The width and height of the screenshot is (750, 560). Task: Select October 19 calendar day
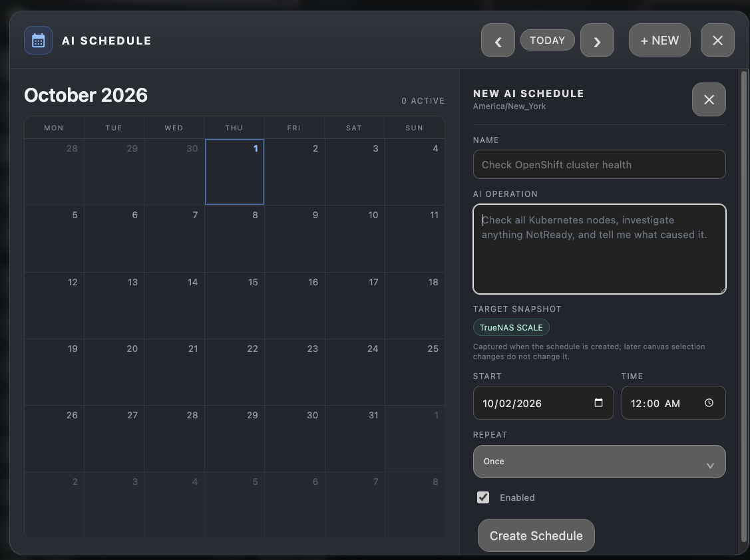(x=54, y=372)
